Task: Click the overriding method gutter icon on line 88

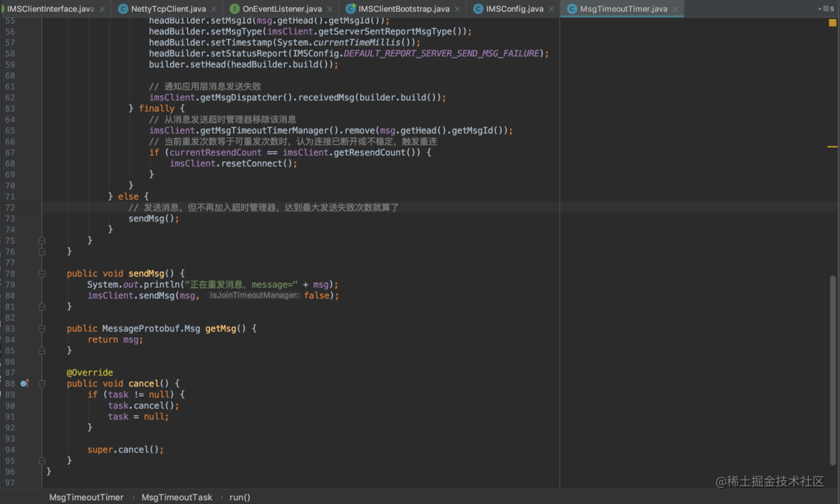Action: 24,383
